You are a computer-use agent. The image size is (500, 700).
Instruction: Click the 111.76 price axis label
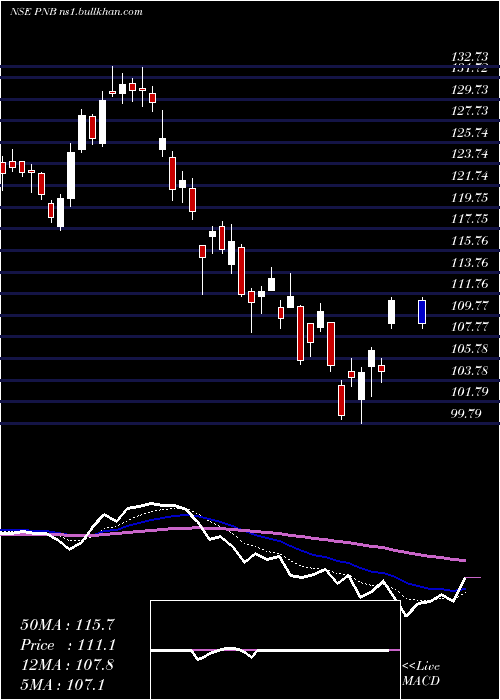tap(470, 284)
